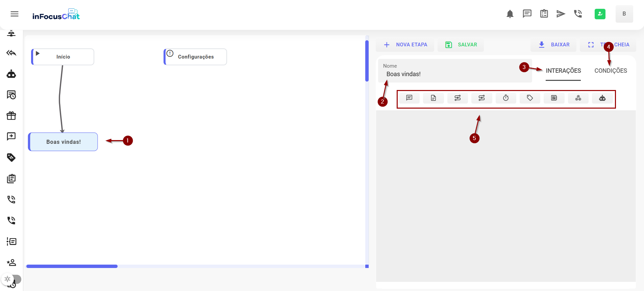Image resolution: width=644 pixels, height=291 pixels.
Task: Click the Salvar button
Action: click(461, 45)
